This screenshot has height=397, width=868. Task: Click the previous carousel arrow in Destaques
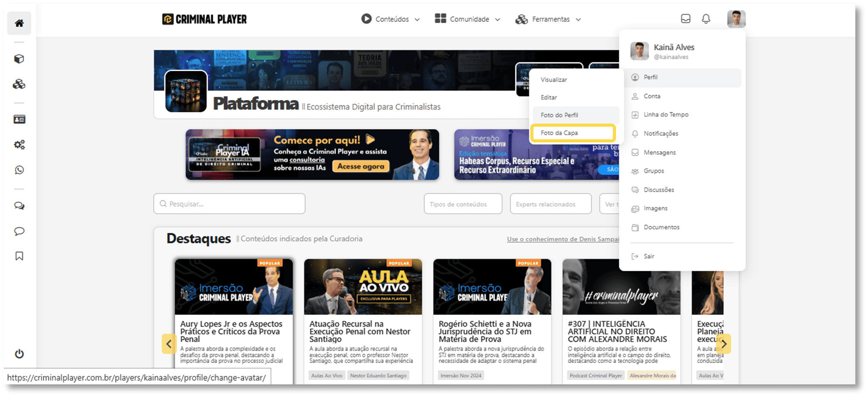pos(169,344)
